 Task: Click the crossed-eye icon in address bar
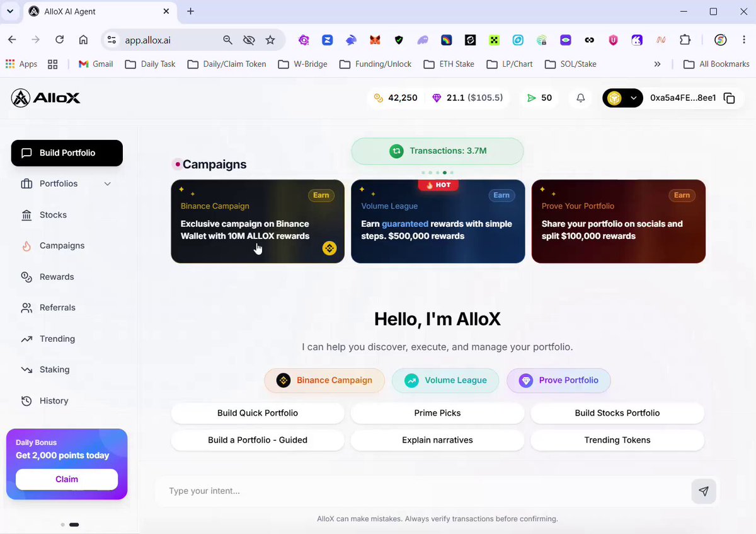tap(249, 40)
